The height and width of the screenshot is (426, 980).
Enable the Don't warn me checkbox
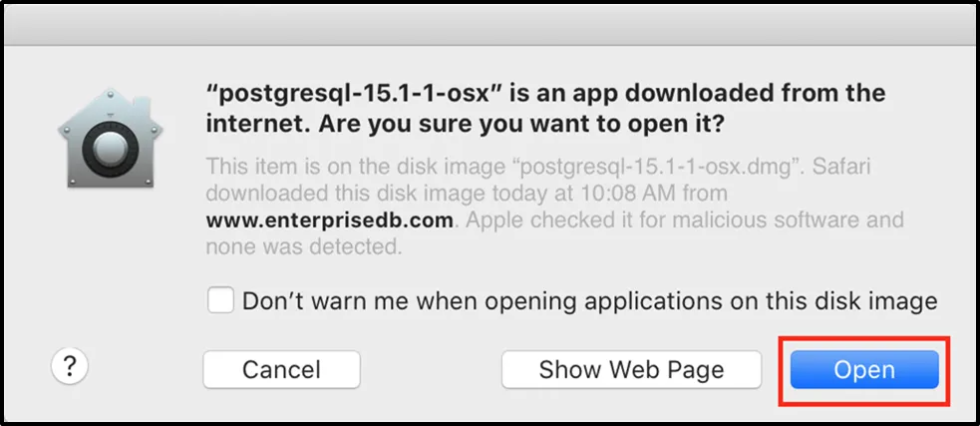pos(220,299)
